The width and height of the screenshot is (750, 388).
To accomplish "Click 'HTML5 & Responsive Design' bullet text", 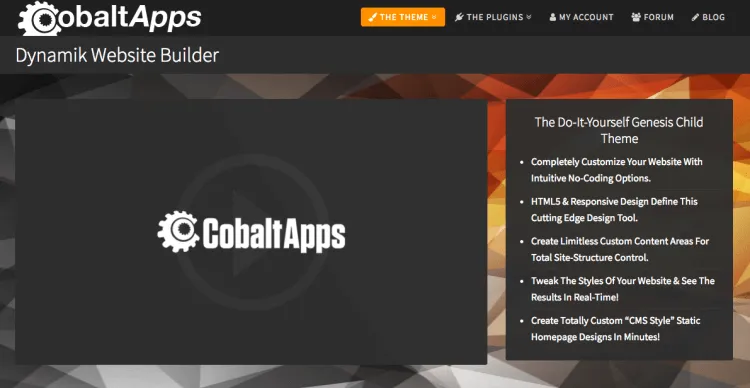I will pos(614,210).
